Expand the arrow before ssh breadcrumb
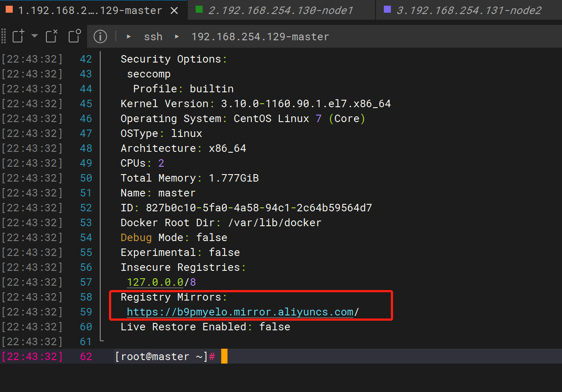Image resolution: width=562 pixels, height=392 pixels. click(129, 36)
